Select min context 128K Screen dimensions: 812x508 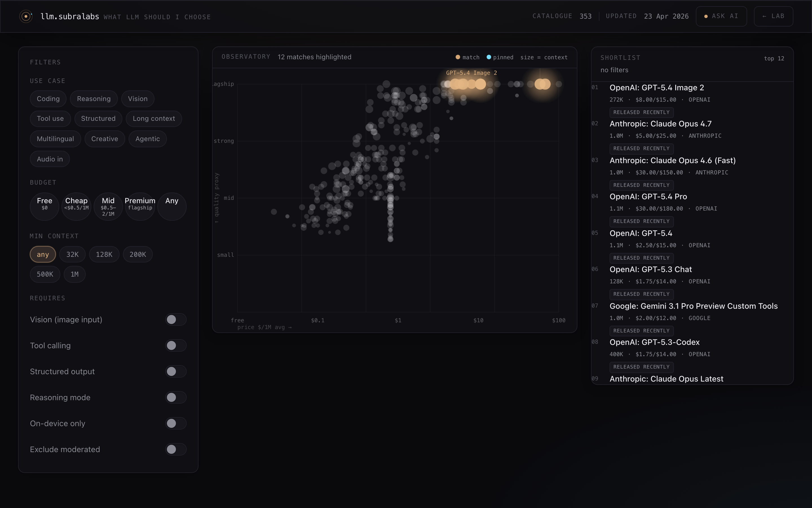pos(104,254)
